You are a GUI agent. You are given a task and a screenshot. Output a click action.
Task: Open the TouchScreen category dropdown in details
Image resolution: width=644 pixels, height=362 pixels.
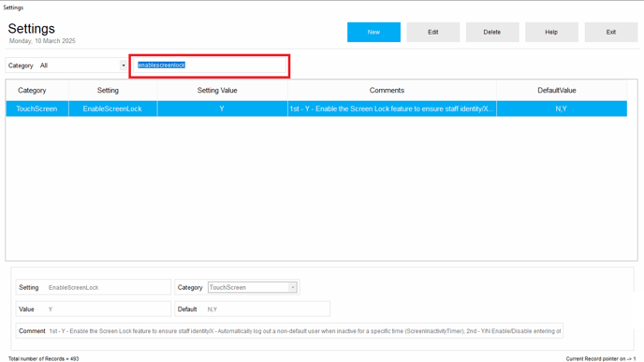tap(252, 287)
